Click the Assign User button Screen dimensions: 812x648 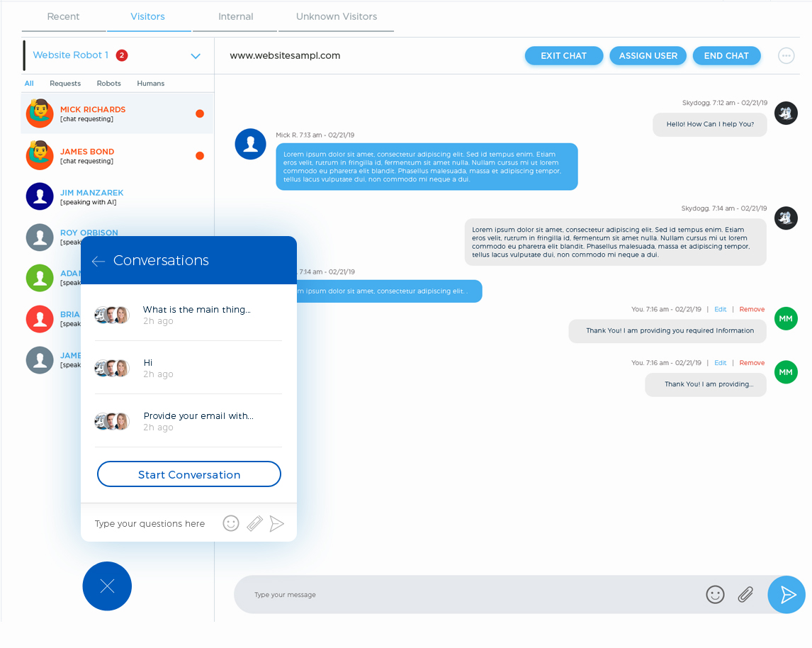[x=648, y=56]
